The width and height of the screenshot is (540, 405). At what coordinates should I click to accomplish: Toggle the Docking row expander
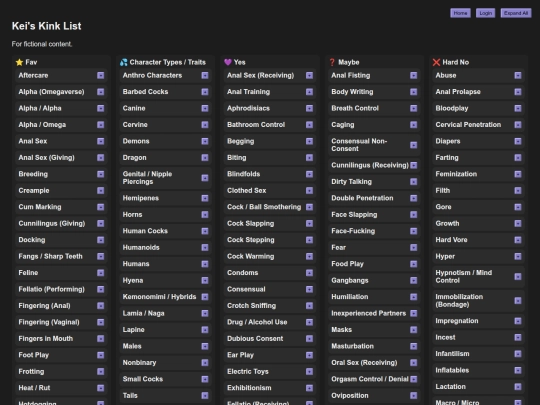tap(101, 240)
